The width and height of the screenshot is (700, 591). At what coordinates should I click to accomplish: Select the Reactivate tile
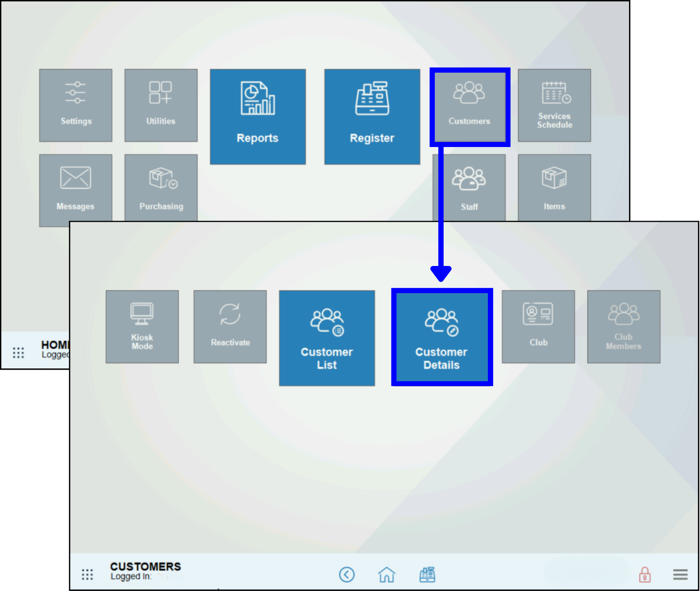[230, 326]
